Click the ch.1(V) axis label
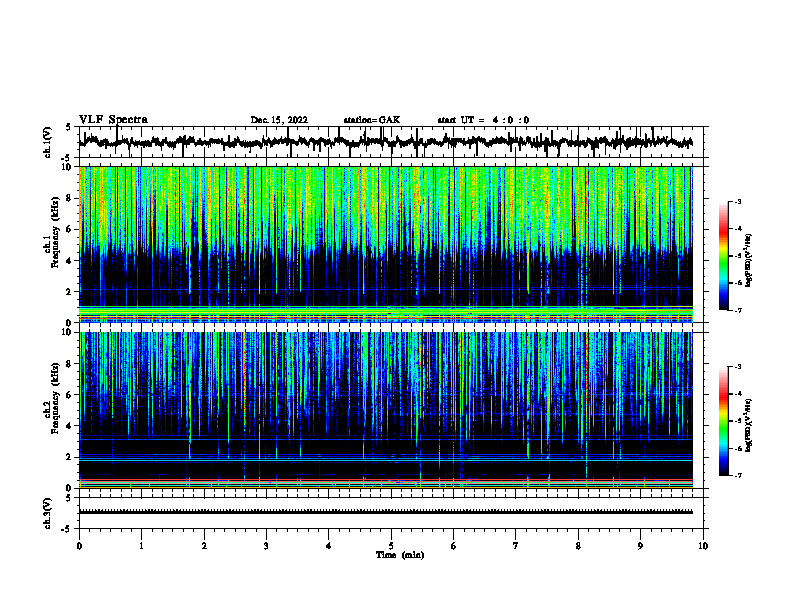The height and width of the screenshot is (612, 792). tap(48, 142)
